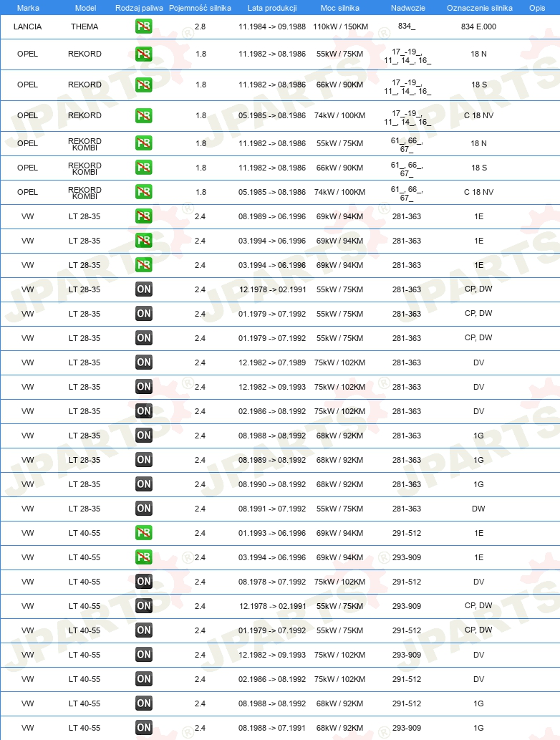Click the petrol fuel icon in LANCIA THEMA row
Viewport: 560px width, 740px height.
coord(144,27)
